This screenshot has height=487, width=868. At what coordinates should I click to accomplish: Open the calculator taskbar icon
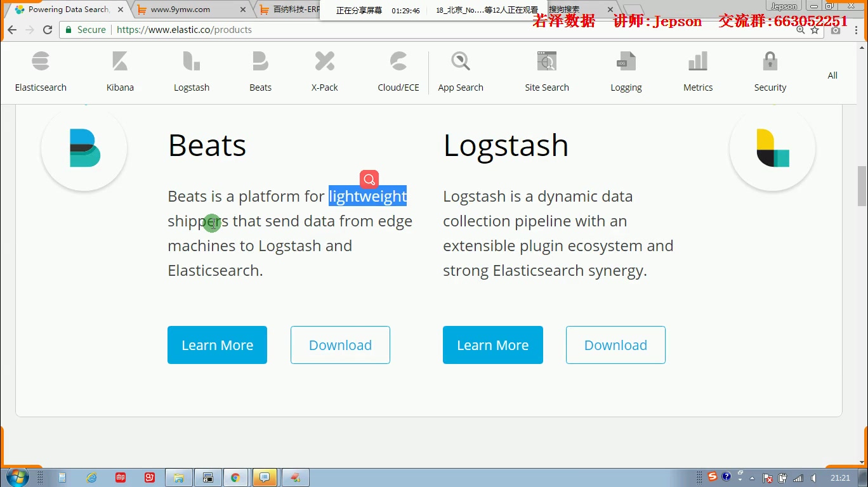pos(62,477)
